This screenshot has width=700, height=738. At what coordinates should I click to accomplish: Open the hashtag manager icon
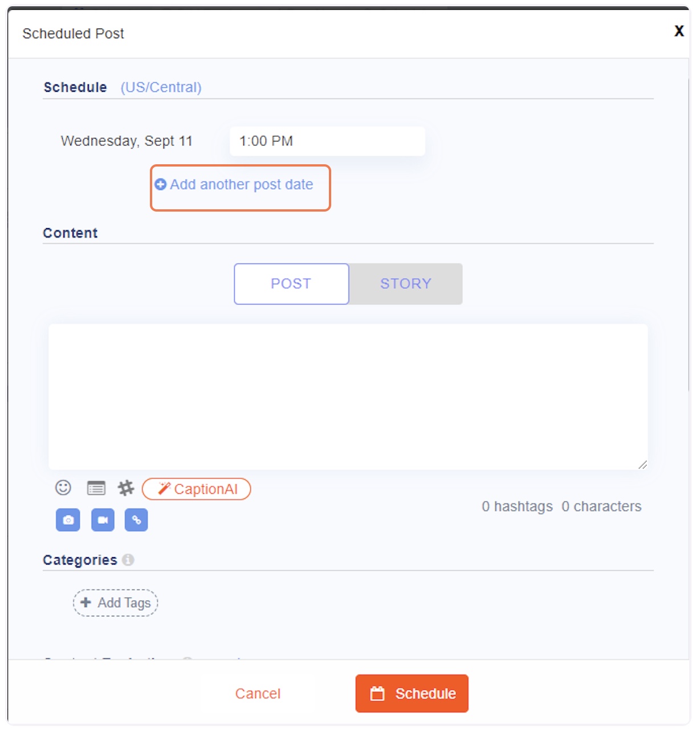click(x=126, y=488)
